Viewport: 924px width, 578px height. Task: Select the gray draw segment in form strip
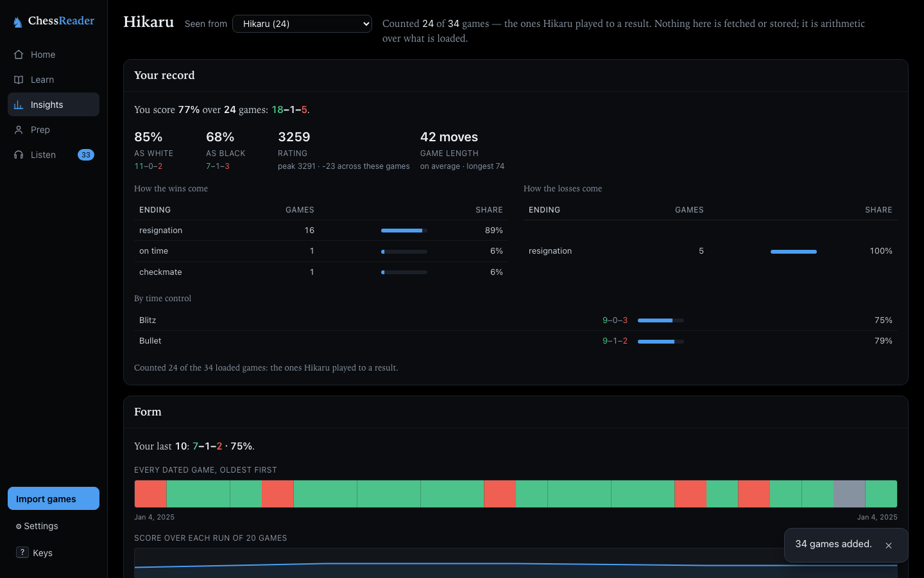pyautogui.click(x=850, y=494)
